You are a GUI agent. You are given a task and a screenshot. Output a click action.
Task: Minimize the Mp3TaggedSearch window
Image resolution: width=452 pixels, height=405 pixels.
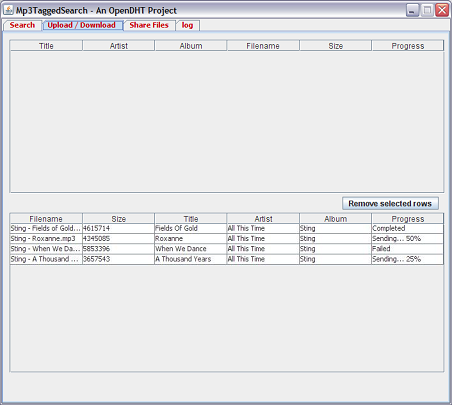pyautogui.click(x=412, y=10)
